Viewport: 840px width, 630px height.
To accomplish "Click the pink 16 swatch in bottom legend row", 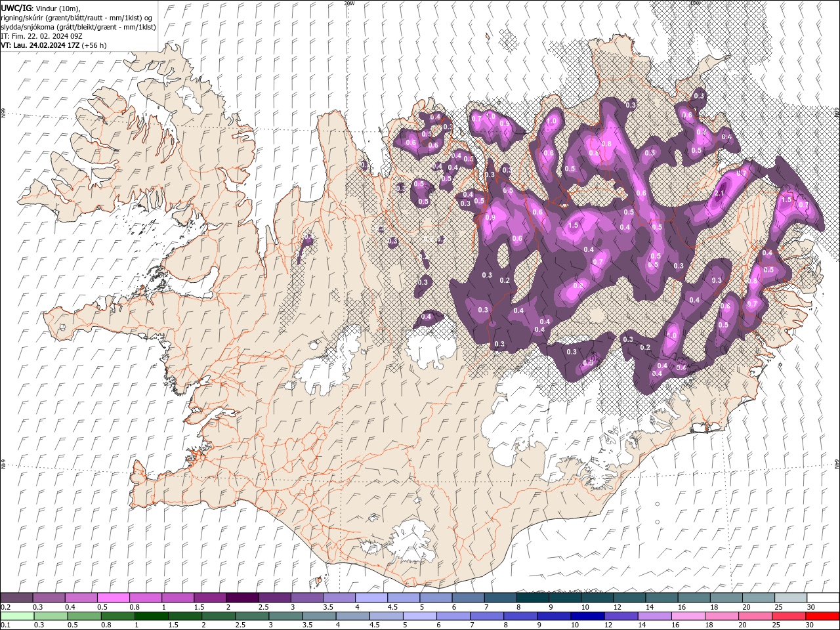I will click(x=688, y=617).
